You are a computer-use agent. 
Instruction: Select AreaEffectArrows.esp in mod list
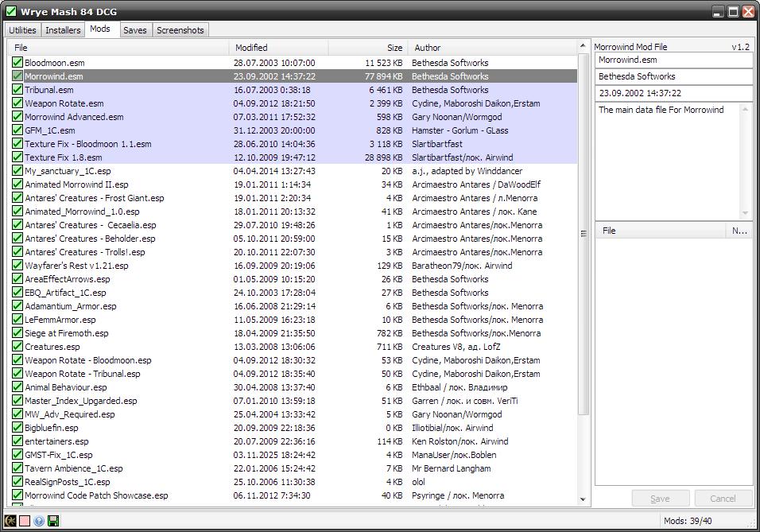[x=294, y=279]
